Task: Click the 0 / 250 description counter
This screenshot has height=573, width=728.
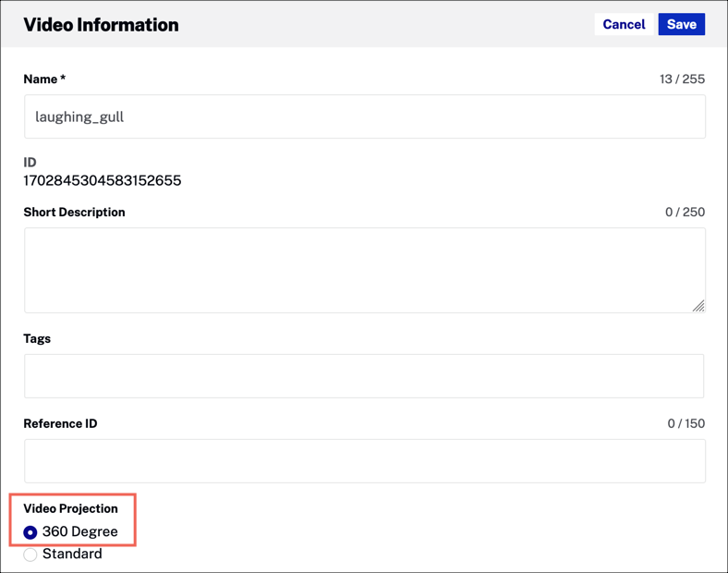Action: pyautogui.click(x=685, y=213)
